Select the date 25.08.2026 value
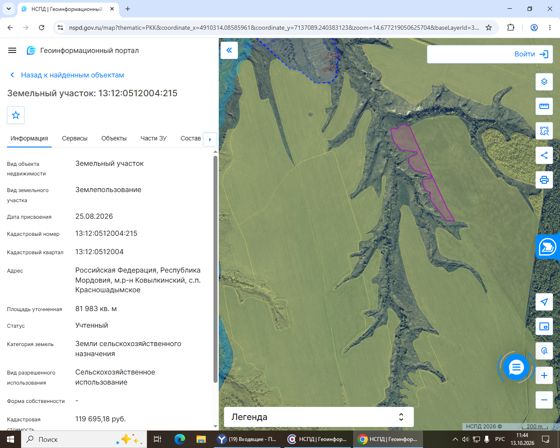560x448 pixels. pyautogui.click(x=94, y=216)
